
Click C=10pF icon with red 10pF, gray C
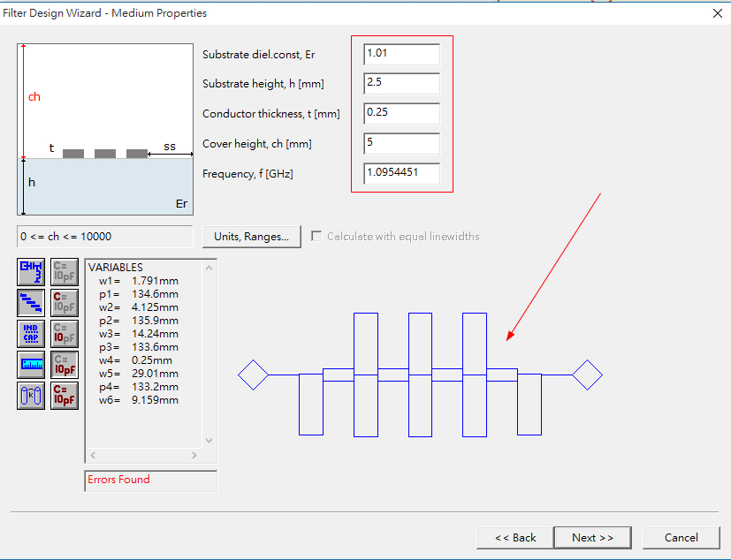coord(65,364)
